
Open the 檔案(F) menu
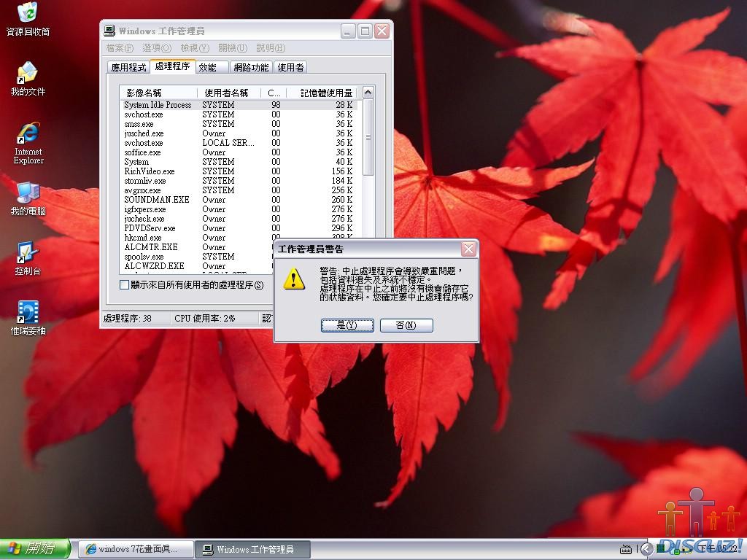(x=120, y=48)
